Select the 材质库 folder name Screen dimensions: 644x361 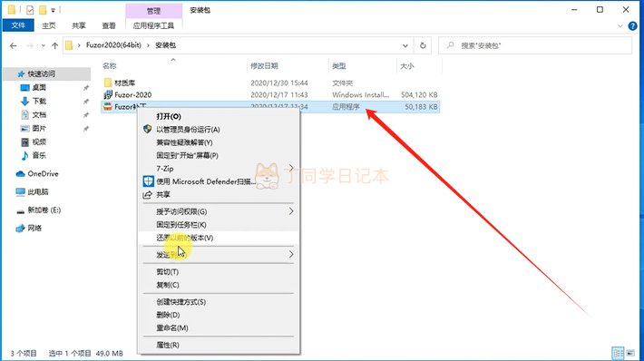[125, 83]
